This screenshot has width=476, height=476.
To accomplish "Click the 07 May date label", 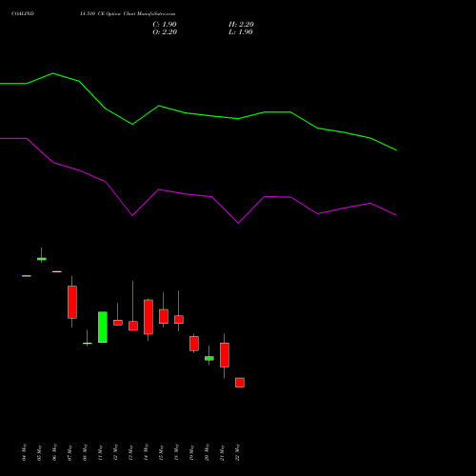I will [x=70, y=452].
